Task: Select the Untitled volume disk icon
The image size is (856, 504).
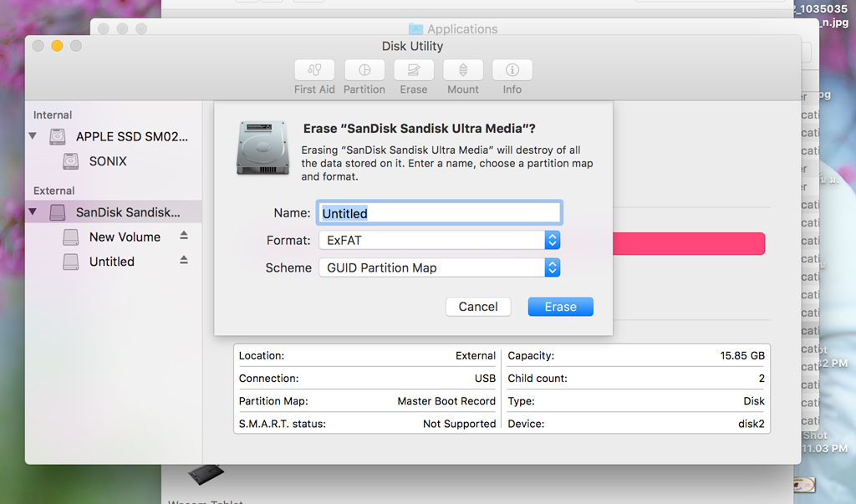Action: coord(70,262)
